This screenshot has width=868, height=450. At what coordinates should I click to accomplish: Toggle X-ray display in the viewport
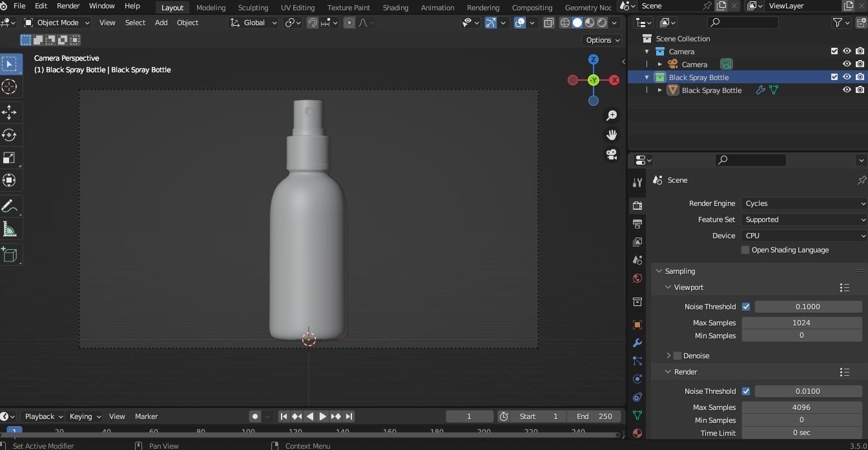click(548, 23)
